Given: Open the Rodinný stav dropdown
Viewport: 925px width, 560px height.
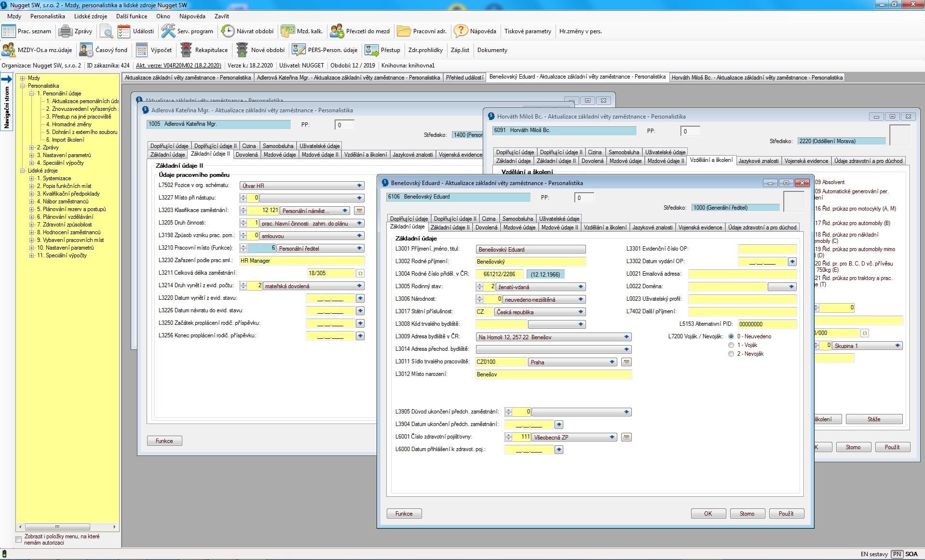Looking at the screenshot, I should [x=581, y=287].
